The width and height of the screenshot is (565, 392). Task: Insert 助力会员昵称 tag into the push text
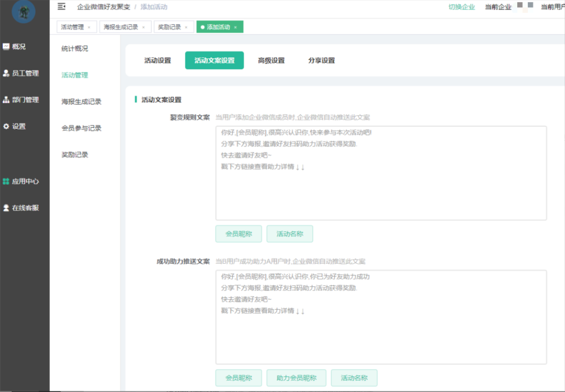tap(296, 378)
